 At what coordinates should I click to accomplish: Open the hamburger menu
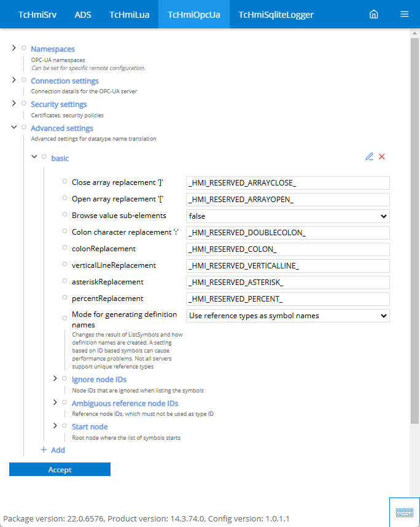pos(404,14)
